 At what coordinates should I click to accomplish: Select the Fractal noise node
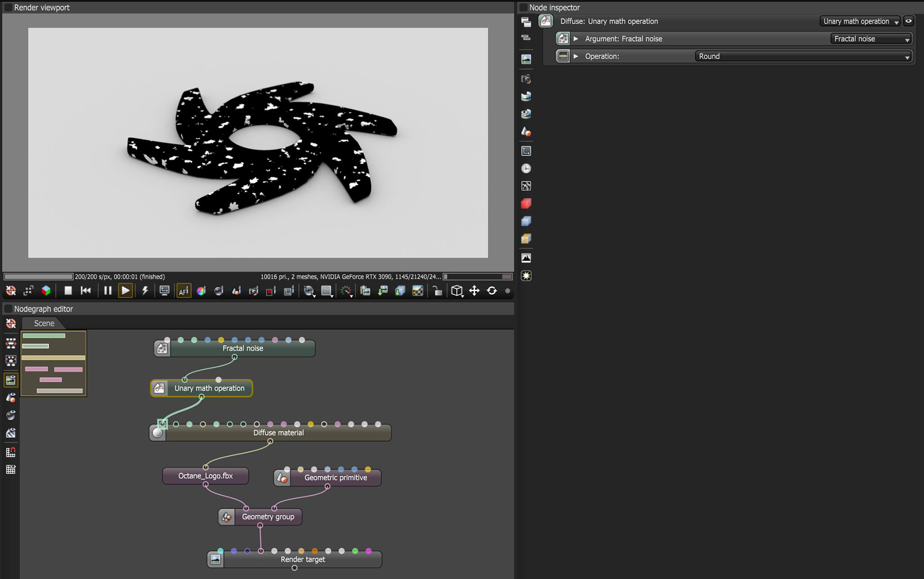(x=235, y=348)
